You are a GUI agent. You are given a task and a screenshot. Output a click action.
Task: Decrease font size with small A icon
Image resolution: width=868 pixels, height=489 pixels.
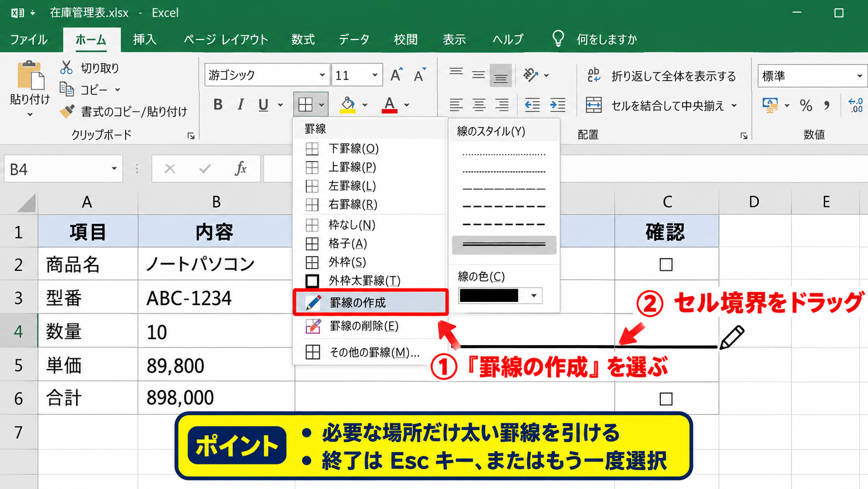click(x=419, y=75)
